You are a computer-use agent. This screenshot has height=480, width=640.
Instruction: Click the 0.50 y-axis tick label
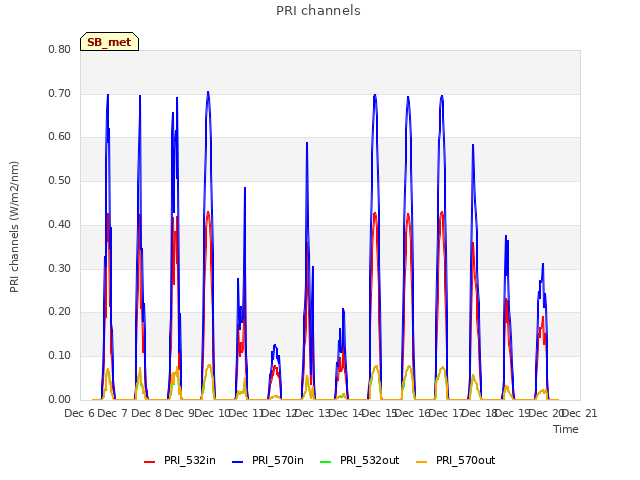pyautogui.click(x=60, y=180)
